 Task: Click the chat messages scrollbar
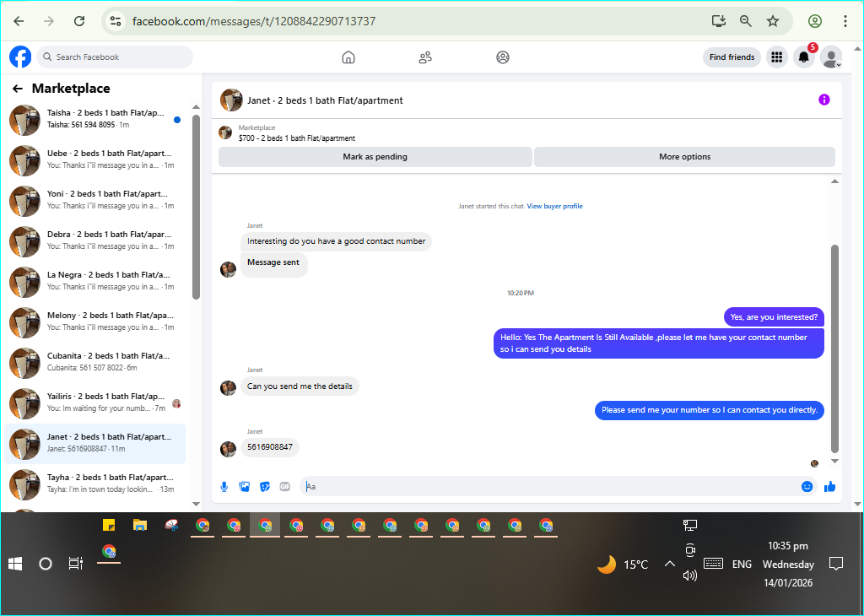click(x=834, y=349)
